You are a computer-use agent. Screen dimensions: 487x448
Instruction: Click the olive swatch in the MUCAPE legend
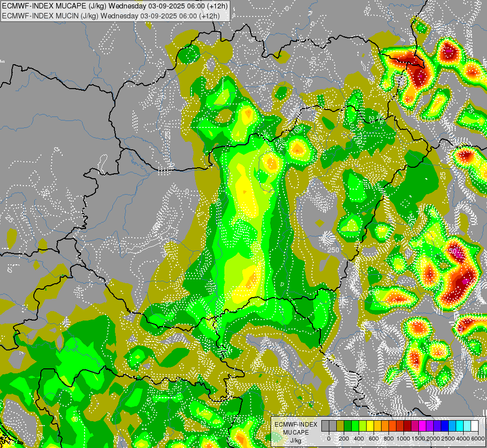tap(340, 426)
